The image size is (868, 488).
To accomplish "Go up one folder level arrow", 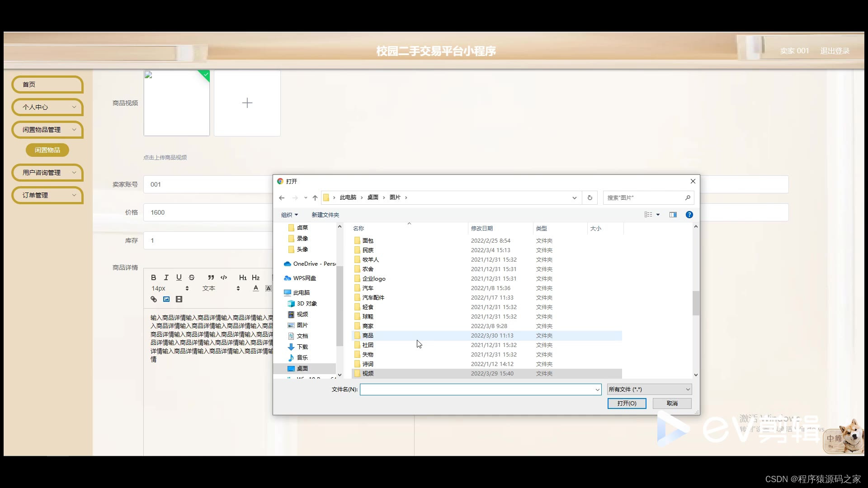I will 315,197.
